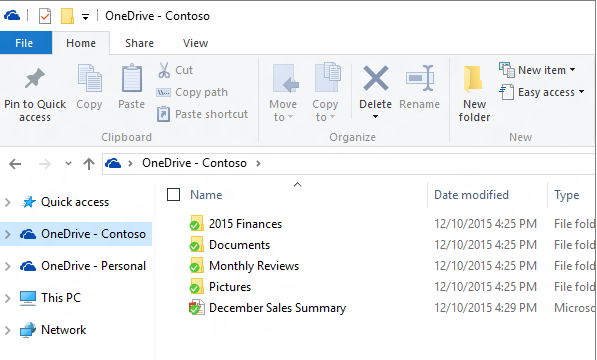Screen dimensions: 597x360
Task: Click the Cut scissors button
Action: tap(176, 70)
